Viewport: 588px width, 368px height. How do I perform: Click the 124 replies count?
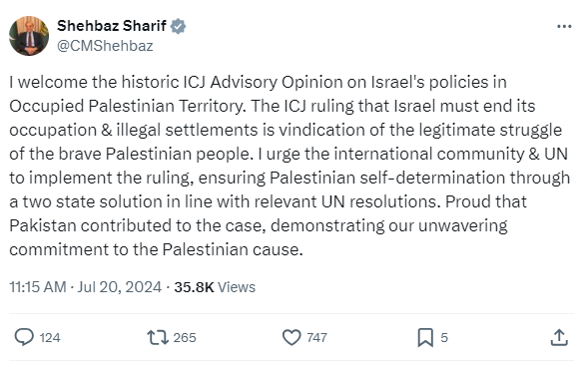click(x=50, y=338)
